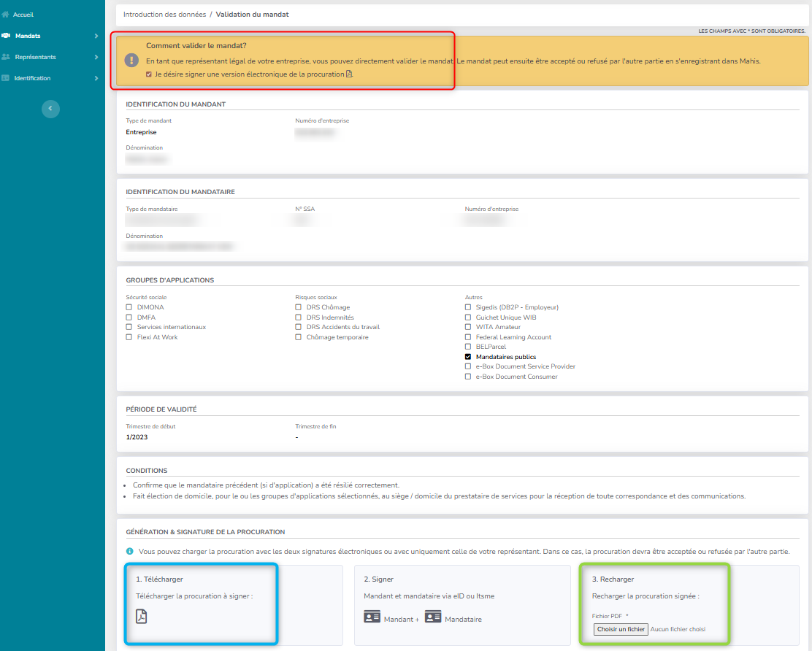Image resolution: width=812 pixels, height=651 pixels.
Task: Check Federal Learning Account checkbox
Action: pyautogui.click(x=468, y=337)
